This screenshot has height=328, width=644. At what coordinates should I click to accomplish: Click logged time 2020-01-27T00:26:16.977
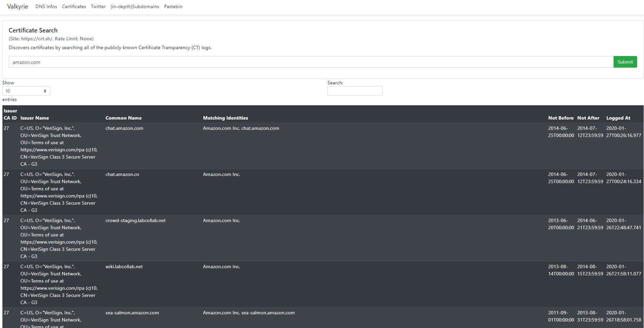[624, 132]
